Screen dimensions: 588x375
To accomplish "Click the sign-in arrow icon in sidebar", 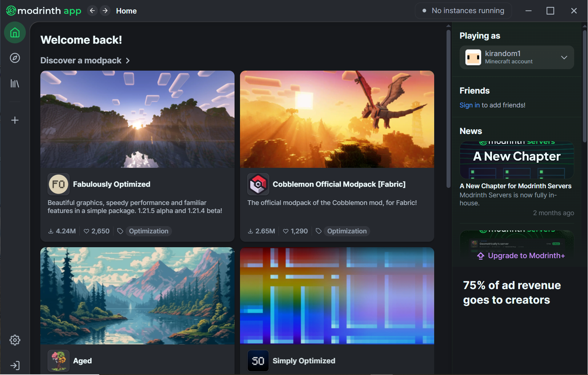I will (x=15, y=365).
